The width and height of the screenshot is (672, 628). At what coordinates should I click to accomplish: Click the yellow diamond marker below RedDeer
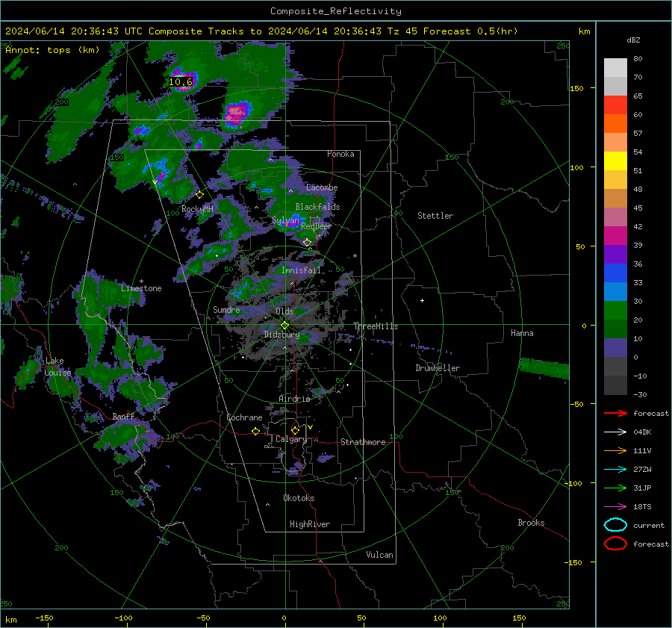(x=308, y=243)
